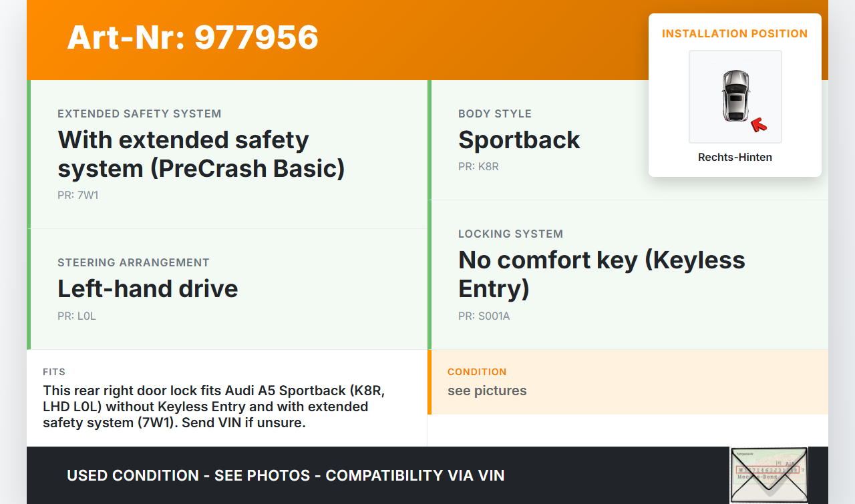Click the Extended Safety System label
Image resolution: width=855 pixels, height=504 pixels.
[139, 113]
